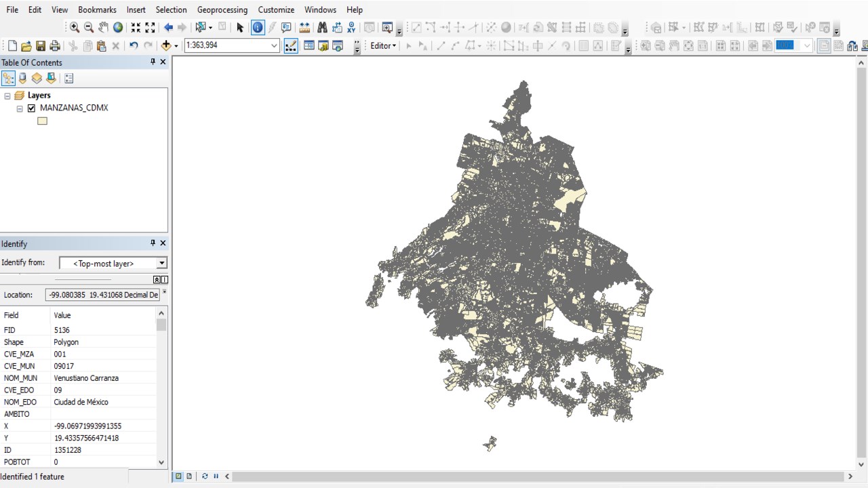The width and height of the screenshot is (868, 488).
Task: Open the map scale dropdown
Action: [x=274, y=46]
